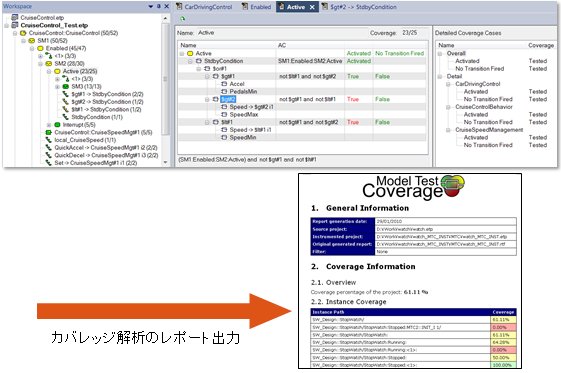Select the CruiseControl_Test.etp project icon
The image size is (561, 373).
15,25
